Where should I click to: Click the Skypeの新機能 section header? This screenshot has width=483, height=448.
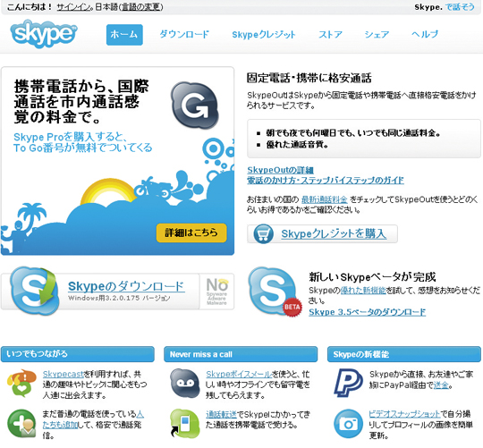[404, 354]
